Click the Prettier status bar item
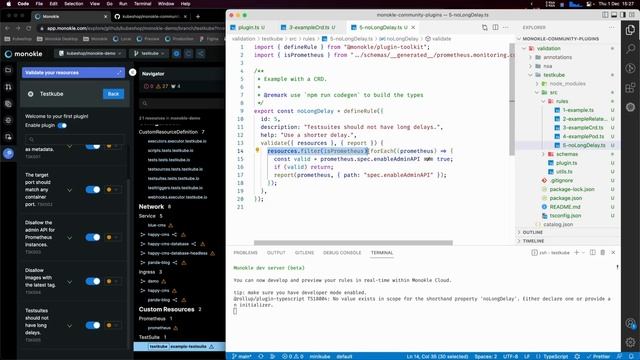 (x=598, y=356)
